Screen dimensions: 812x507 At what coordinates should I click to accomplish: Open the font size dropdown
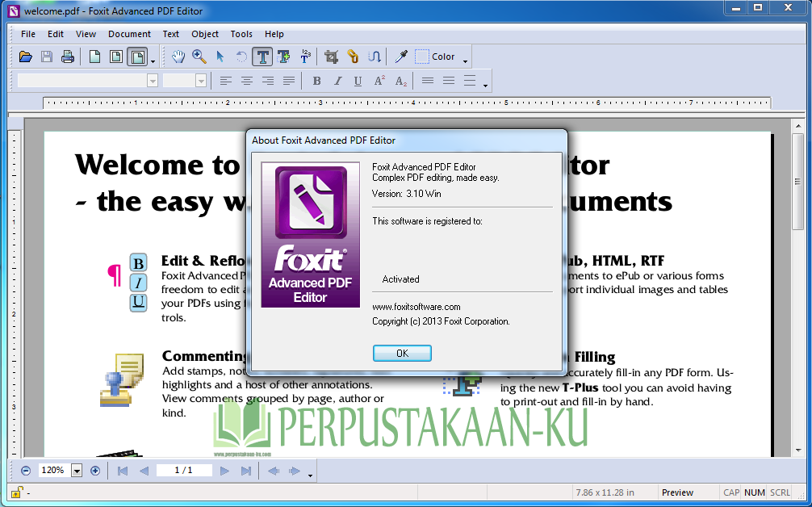[x=201, y=81]
